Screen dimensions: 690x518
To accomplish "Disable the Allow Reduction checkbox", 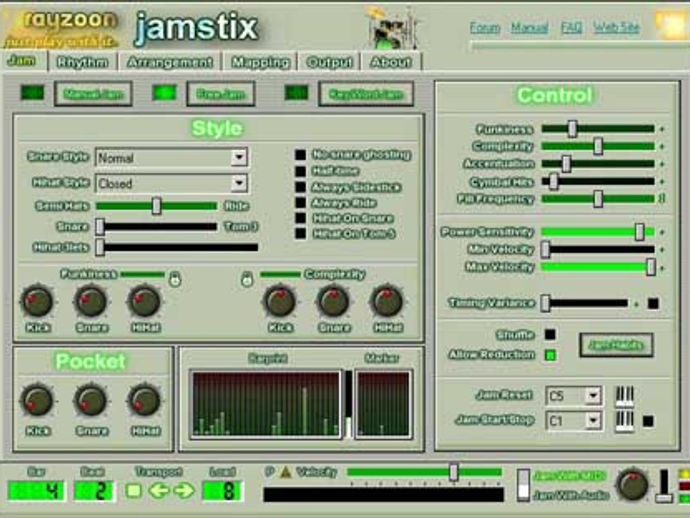I will point(550,355).
